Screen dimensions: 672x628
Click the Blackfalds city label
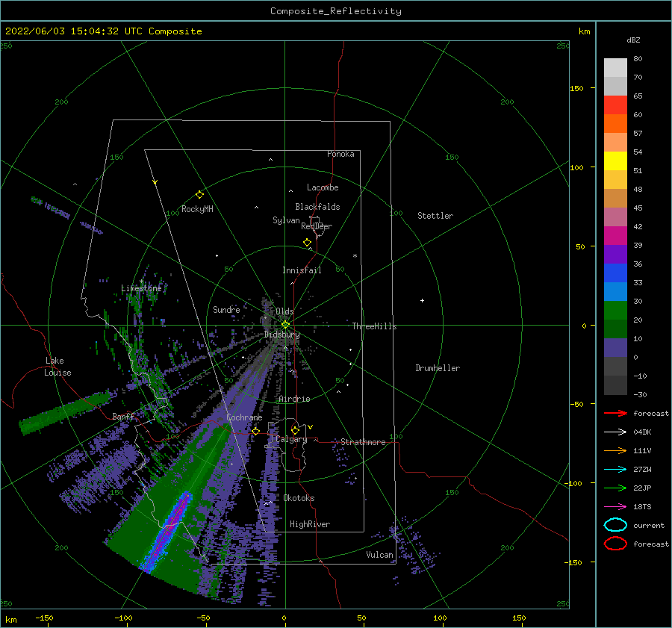tap(317, 207)
